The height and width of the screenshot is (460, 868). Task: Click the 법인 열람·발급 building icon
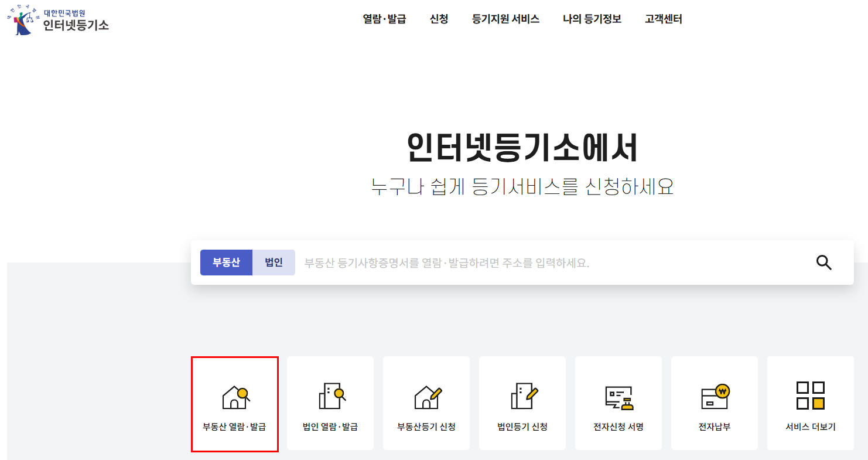(332, 396)
